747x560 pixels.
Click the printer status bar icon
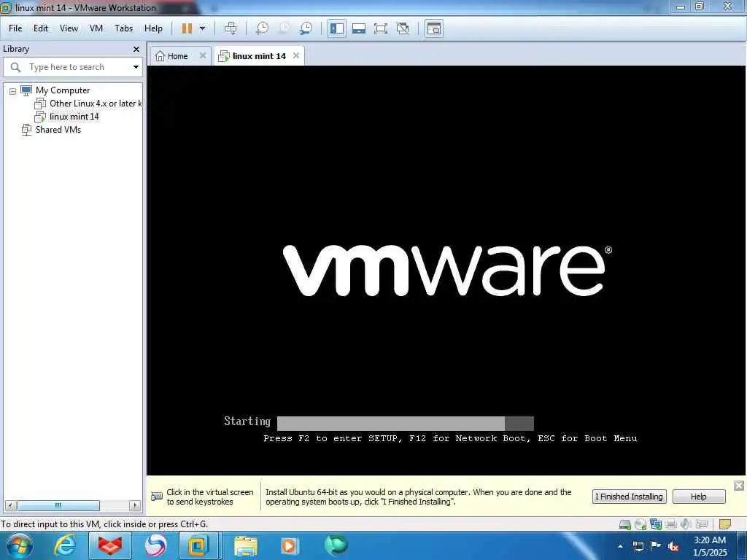click(671, 524)
